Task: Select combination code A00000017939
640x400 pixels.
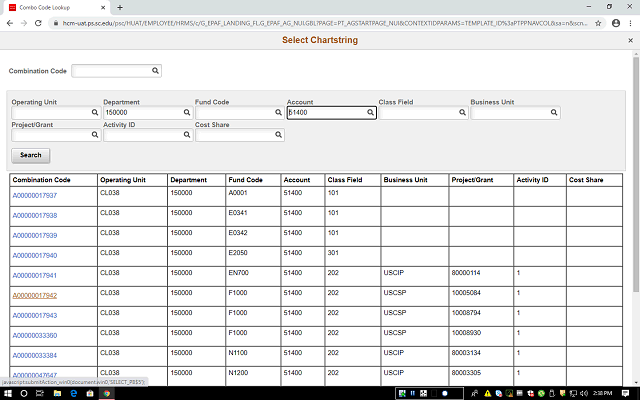Action: (35, 236)
